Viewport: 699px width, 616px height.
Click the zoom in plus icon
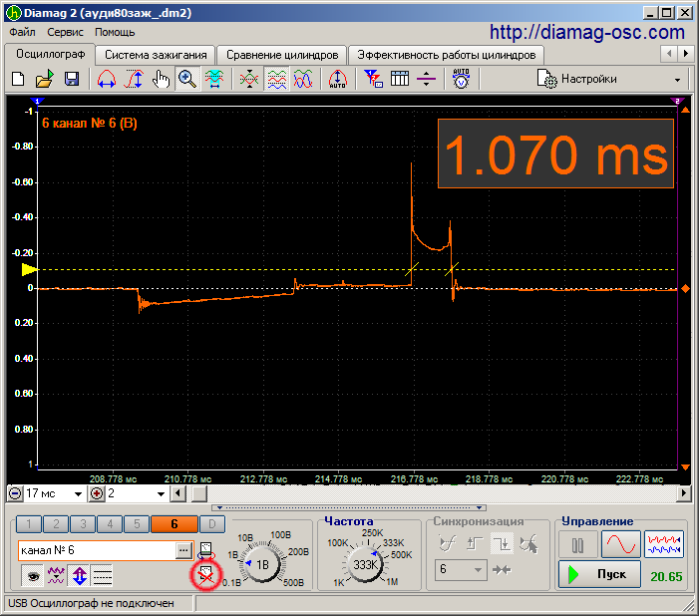97,493
